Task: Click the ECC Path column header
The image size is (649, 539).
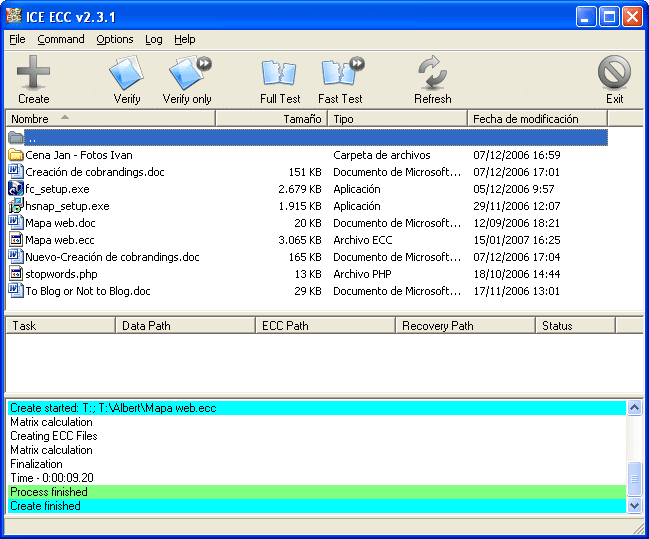Action: [x=325, y=326]
